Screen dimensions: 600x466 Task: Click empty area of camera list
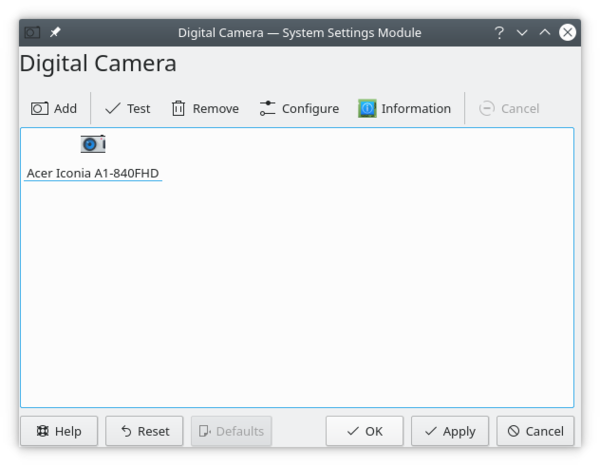point(300,300)
